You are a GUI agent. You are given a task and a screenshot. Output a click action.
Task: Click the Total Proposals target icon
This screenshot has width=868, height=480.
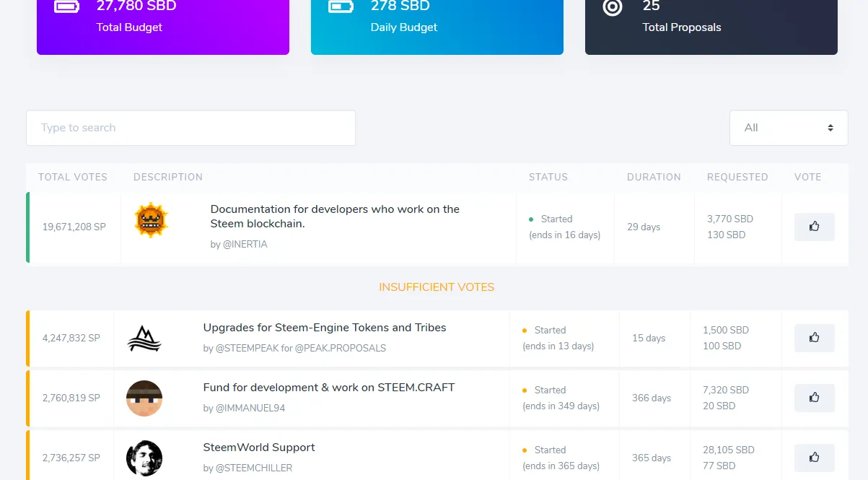(x=613, y=7)
